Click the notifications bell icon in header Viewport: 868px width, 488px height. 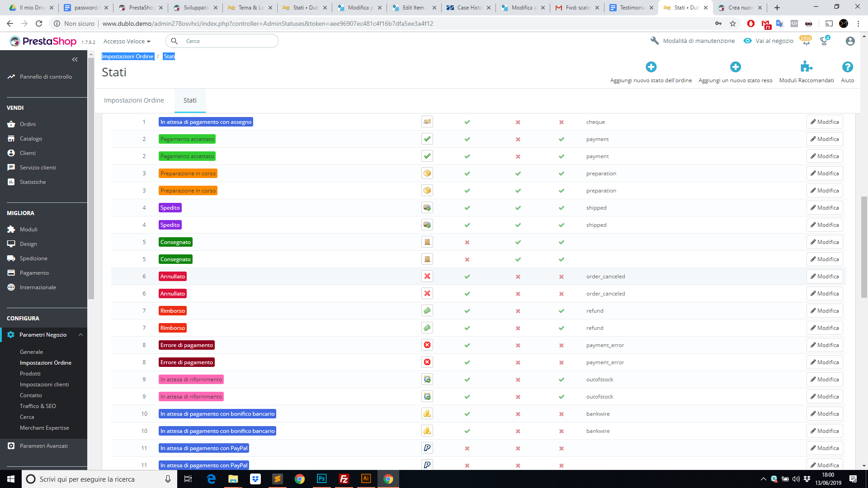(806, 42)
